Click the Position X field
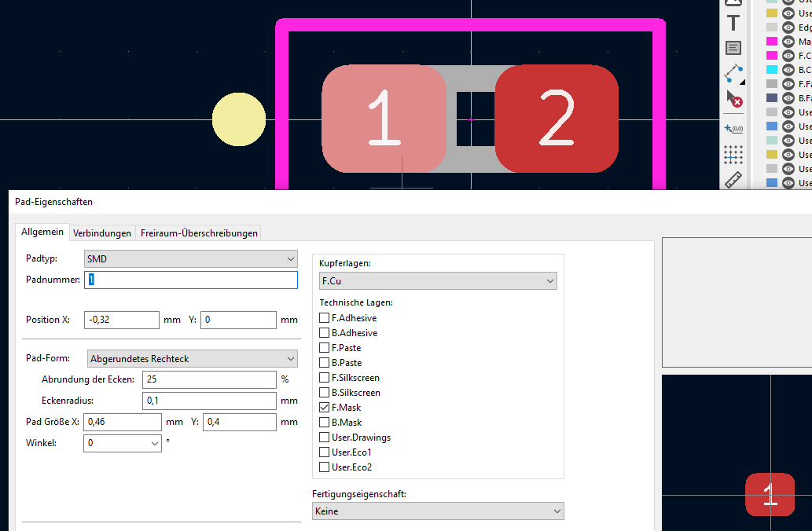The width and height of the screenshot is (812, 531). tap(122, 320)
